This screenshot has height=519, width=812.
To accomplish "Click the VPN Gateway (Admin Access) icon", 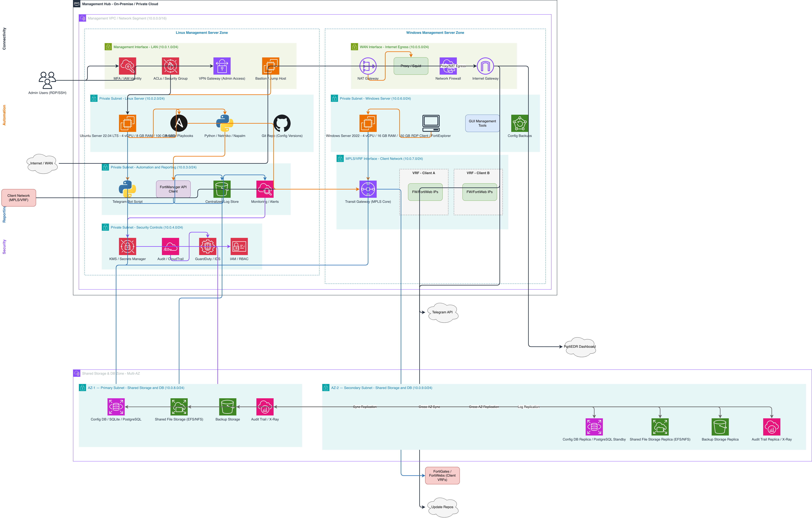I will tap(222, 66).
